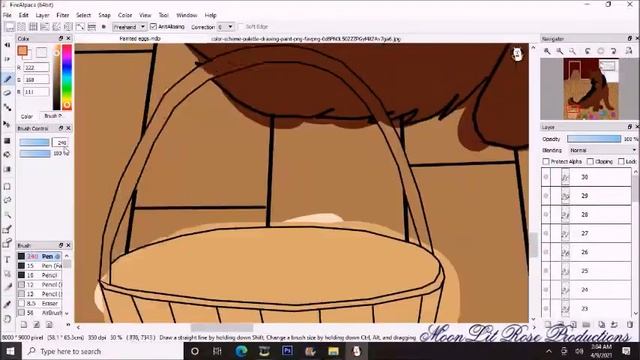The image size is (640, 360).
Task: Switch to Painted eggs.mdp tab
Action: pyautogui.click(x=140, y=39)
